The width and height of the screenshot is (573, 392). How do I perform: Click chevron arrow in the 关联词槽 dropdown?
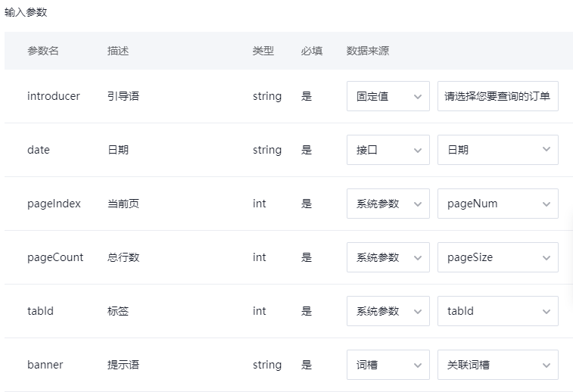tap(547, 366)
